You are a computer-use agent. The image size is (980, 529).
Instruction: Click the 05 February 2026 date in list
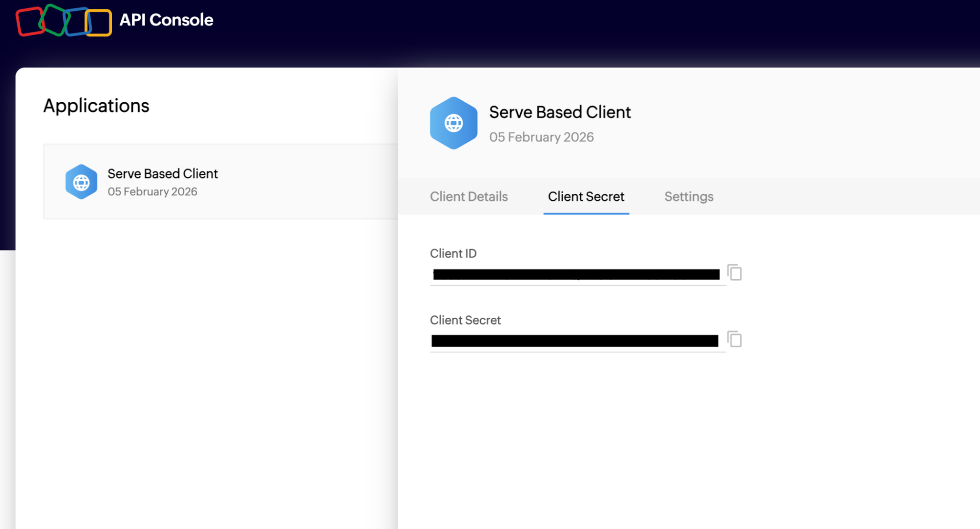coord(152,192)
